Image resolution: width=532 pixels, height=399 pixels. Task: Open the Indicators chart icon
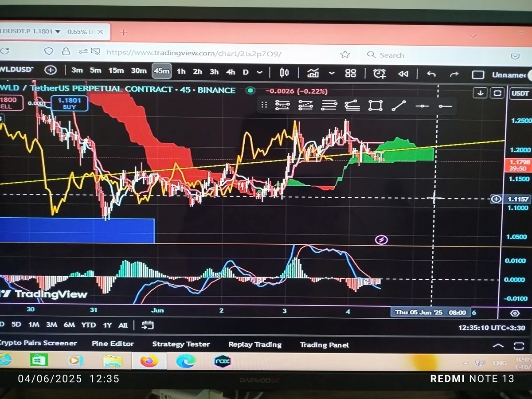[313, 73]
